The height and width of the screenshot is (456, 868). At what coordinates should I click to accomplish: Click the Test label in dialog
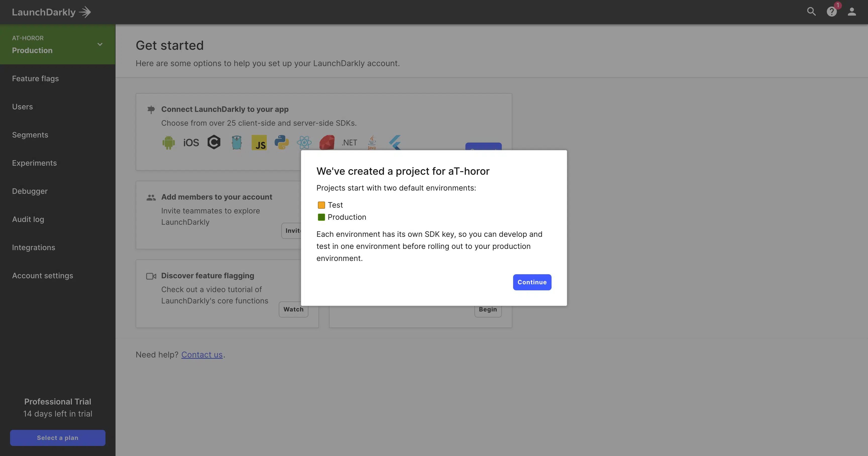335,205
